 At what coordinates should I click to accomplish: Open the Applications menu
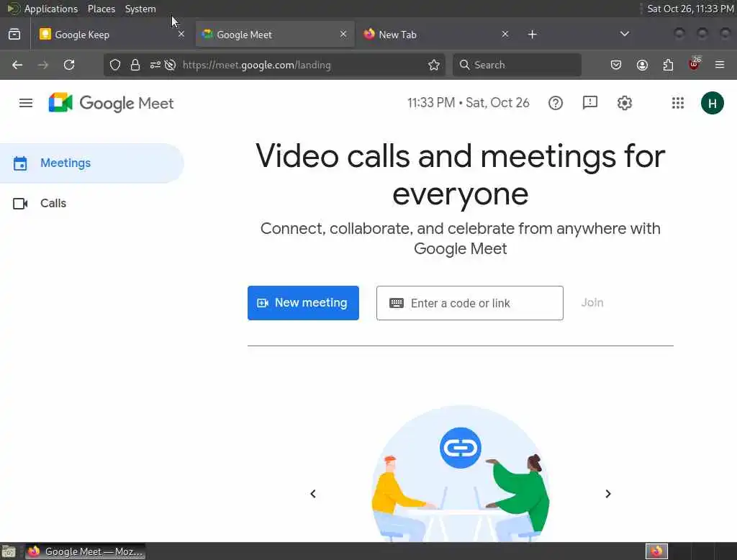click(51, 9)
